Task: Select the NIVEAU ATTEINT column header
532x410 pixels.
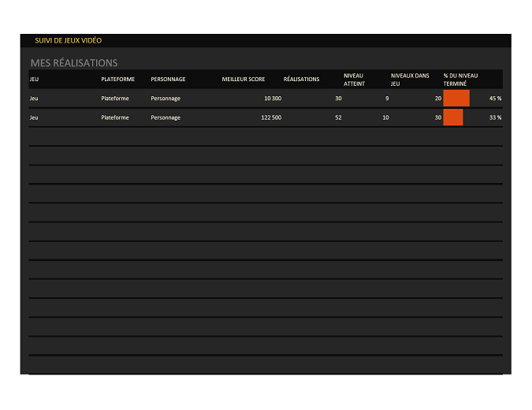Action: pyautogui.click(x=354, y=80)
